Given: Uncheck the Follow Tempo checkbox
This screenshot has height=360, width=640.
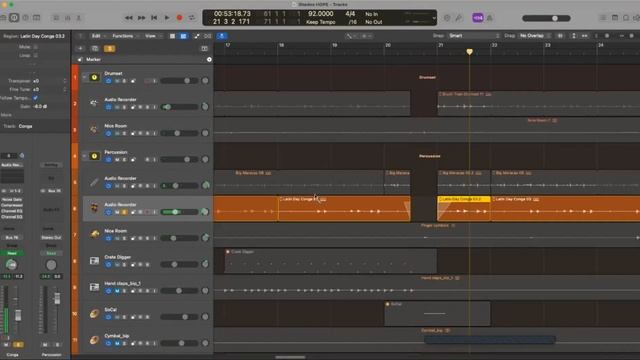Looking at the screenshot, I should (x=36, y=98).
